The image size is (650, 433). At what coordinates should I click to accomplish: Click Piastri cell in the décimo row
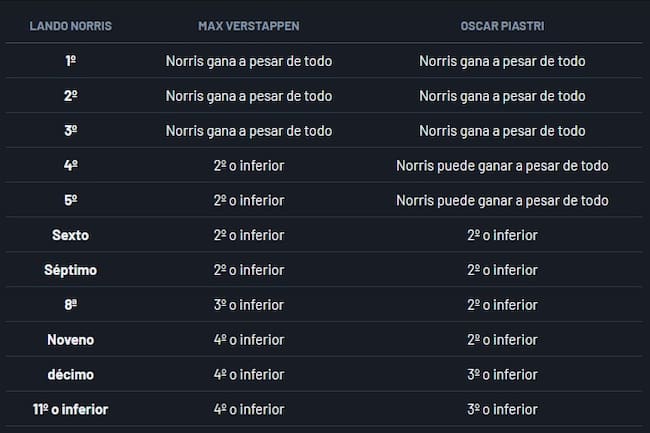[x=502, y=374]
